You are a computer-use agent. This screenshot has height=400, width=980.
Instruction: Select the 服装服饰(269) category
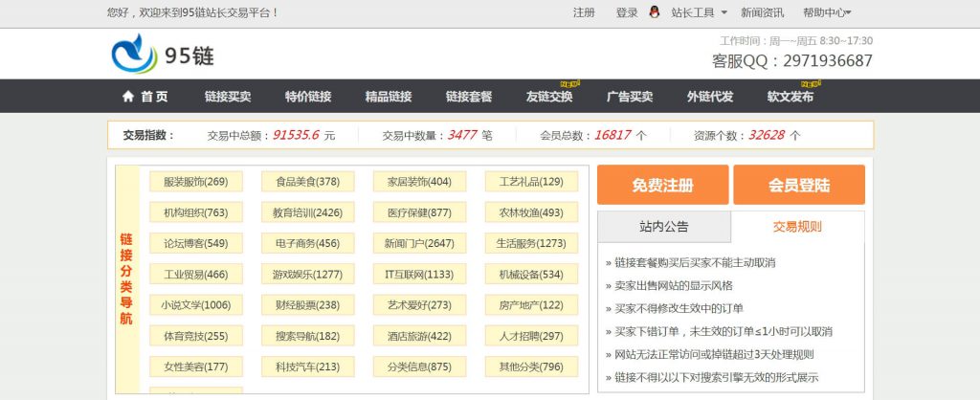point(196,182)
